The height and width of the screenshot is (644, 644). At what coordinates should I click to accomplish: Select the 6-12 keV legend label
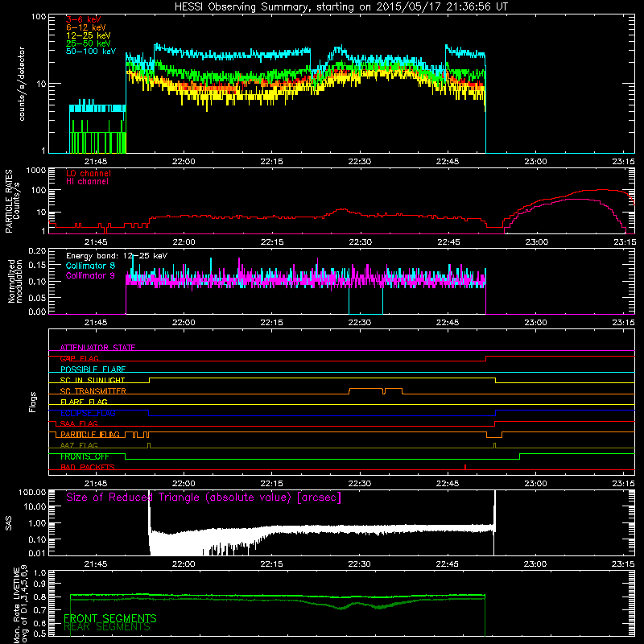[85, 27]
